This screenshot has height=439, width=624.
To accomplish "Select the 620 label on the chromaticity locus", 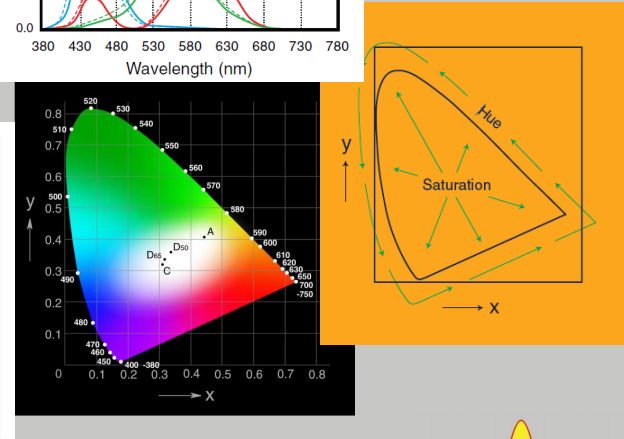I will (x=289, y=263).
